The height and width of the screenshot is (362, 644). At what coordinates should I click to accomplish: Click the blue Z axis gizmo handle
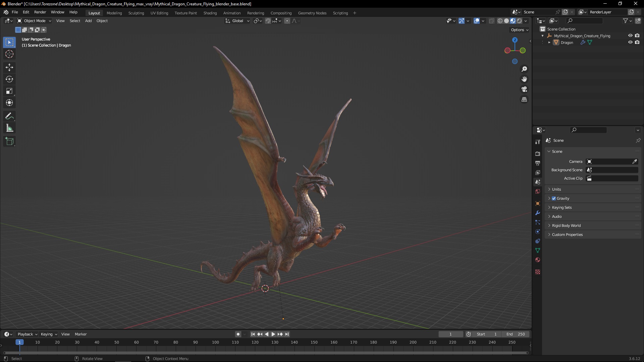[x=515, y=40]
